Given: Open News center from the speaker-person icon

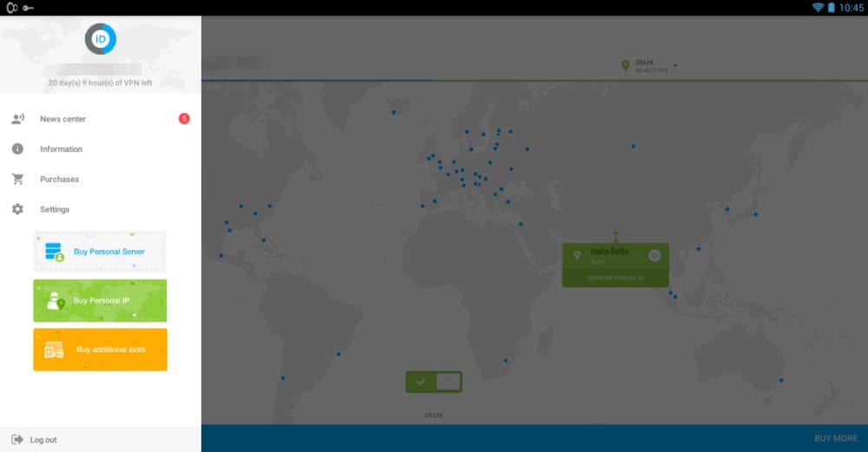Looking at the screenshot, I should 17,118.
